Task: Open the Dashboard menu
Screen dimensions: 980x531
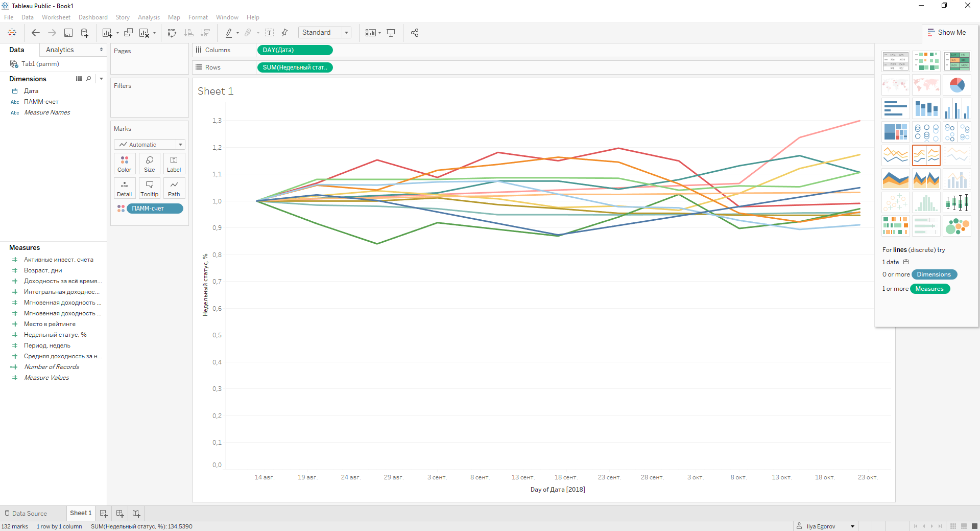Action: coord(93,17)
